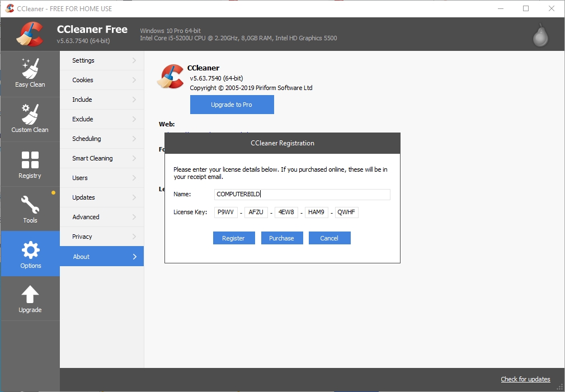
Task: Click the Upgrade to Pro button
Action: (232, 105)
